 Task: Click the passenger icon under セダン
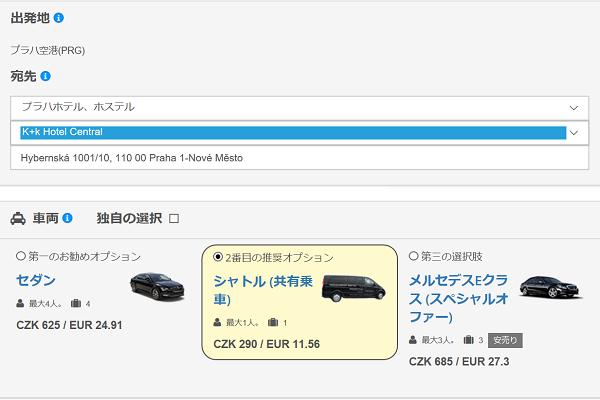21,303
